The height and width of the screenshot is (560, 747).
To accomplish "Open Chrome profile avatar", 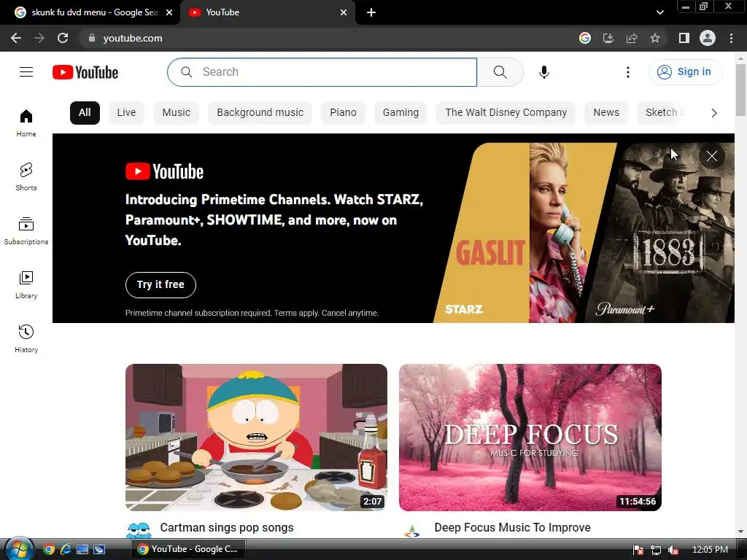I will click(x=708, y=38).
